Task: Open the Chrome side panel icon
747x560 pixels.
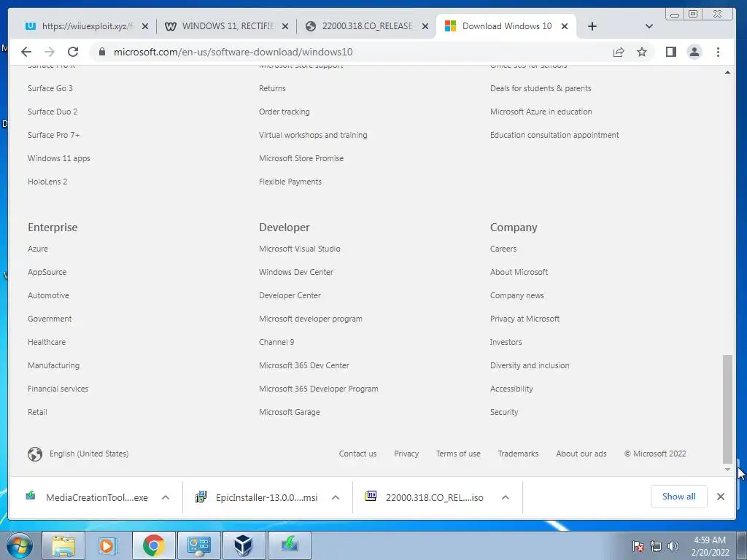Action: click(671, 52)
